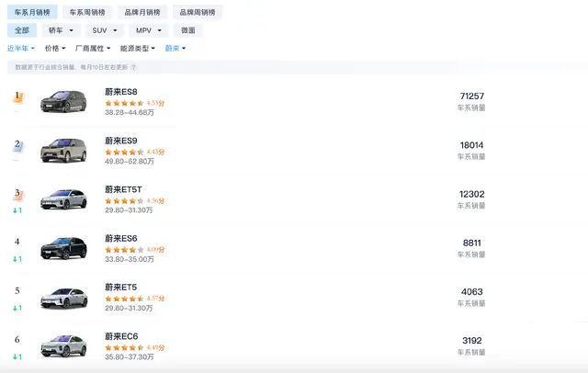Click sales figure 4063
The height and width of the screenshot is (373, 588).
[x=471, y=291]
